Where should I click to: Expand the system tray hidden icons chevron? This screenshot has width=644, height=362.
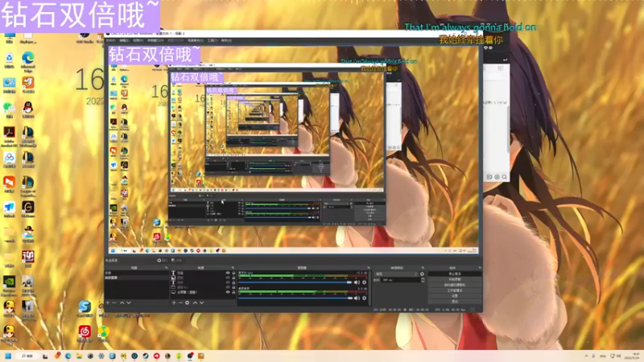586,356
